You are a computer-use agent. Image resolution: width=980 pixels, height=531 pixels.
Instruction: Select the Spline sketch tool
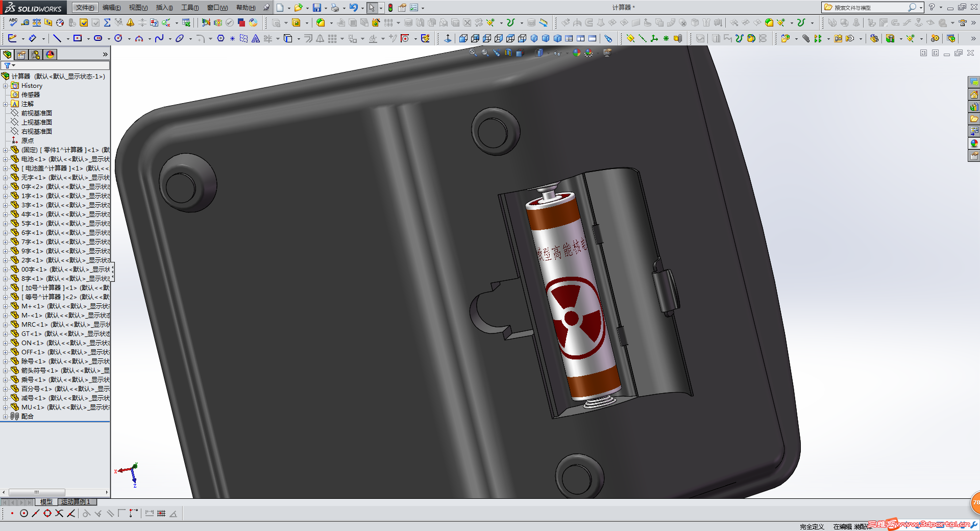[159, 38]
